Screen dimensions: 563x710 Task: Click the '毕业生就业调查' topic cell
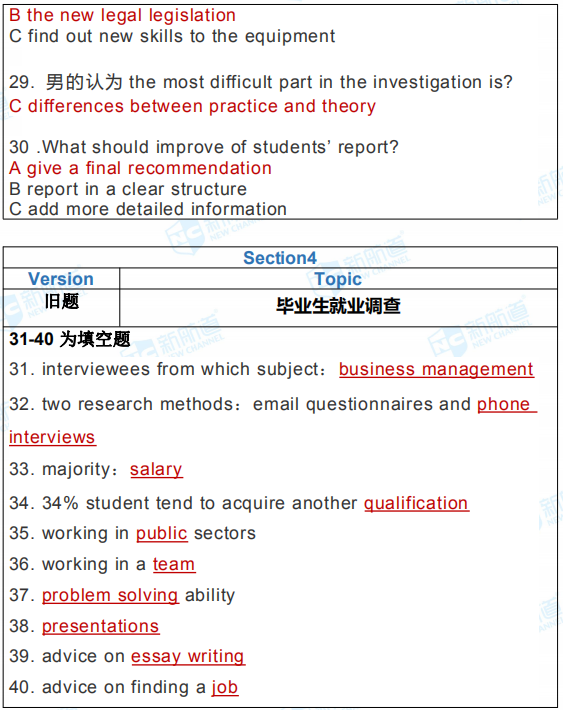[x=338, y=306]
